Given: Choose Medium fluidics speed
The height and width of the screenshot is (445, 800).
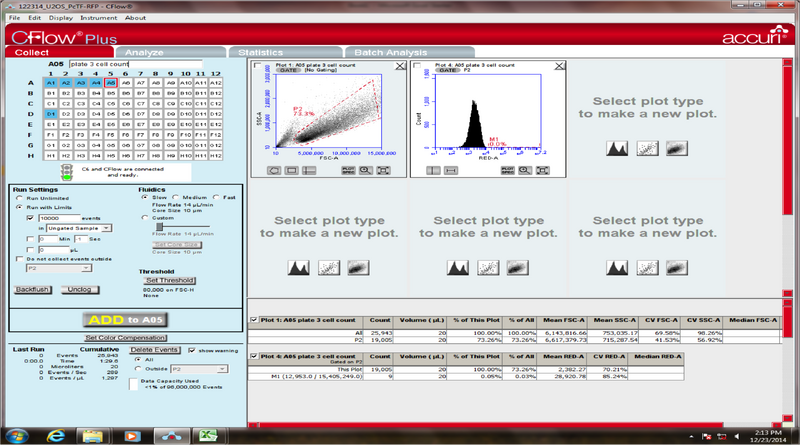Looking at the screenshot, I should (176, 197).
